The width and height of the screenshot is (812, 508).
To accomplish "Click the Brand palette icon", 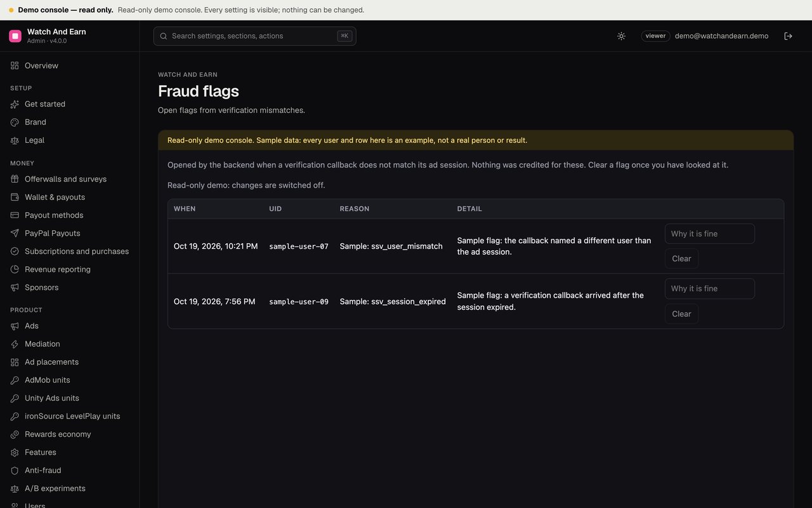I will coord(15,122).
